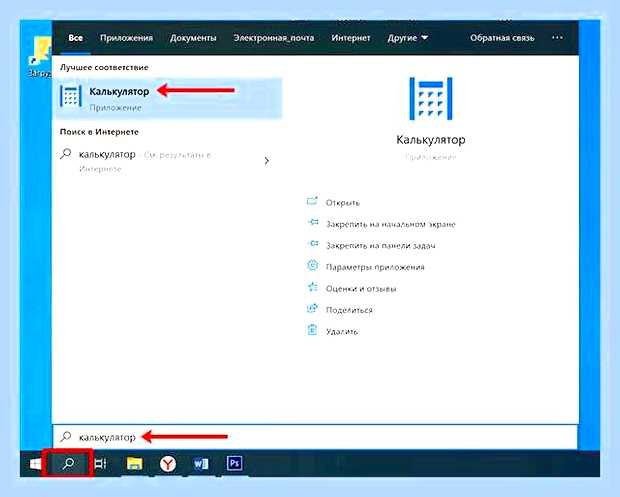
Task: Click Закрепить на панели задач
Action: click(x=380, y=246)
